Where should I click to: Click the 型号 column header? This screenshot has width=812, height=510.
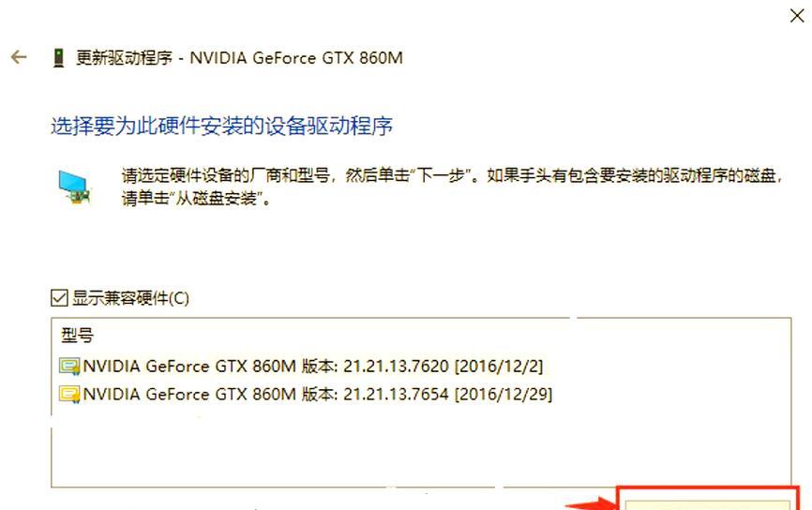pyautogui.click(x=77, y=335)
